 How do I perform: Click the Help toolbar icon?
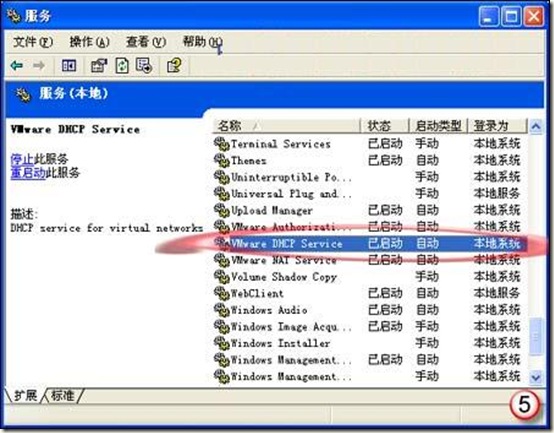point(174,66)
